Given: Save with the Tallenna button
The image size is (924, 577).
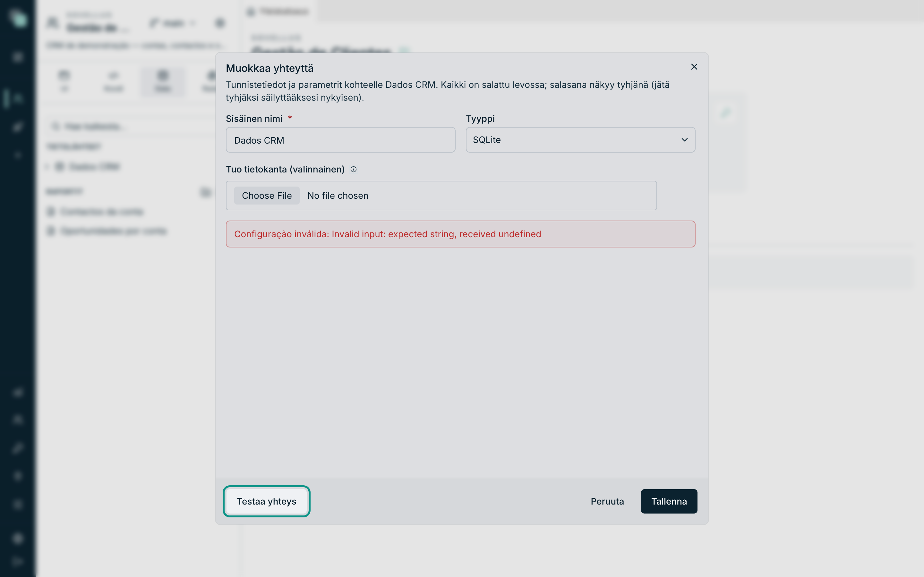Looking at the screenshot, I should pos(669,501).
